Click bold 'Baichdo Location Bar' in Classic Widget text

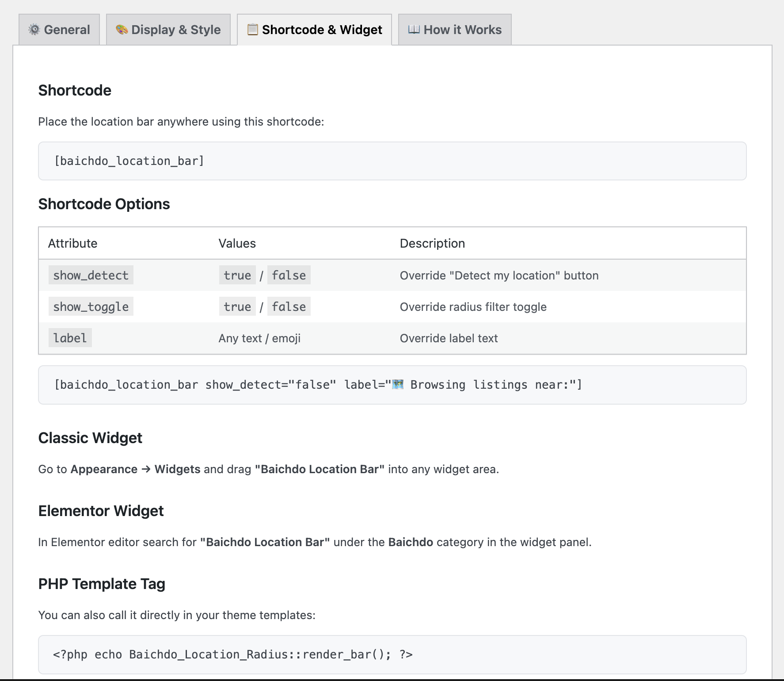tap(320, 469)
